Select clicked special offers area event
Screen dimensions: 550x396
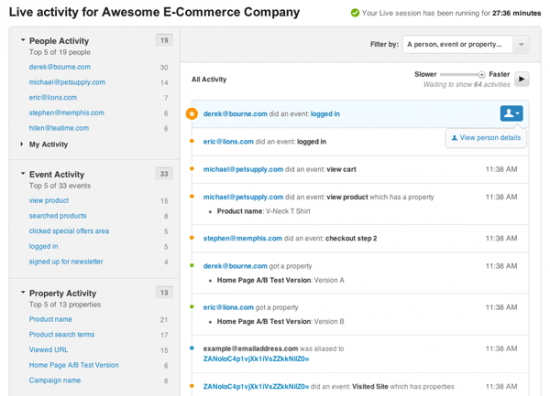69,231
